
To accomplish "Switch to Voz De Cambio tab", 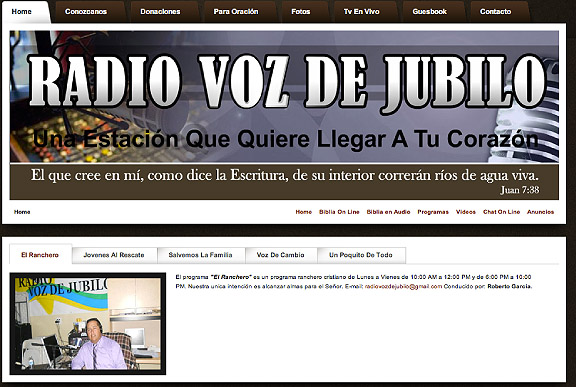I will click(x=281, y=255).
